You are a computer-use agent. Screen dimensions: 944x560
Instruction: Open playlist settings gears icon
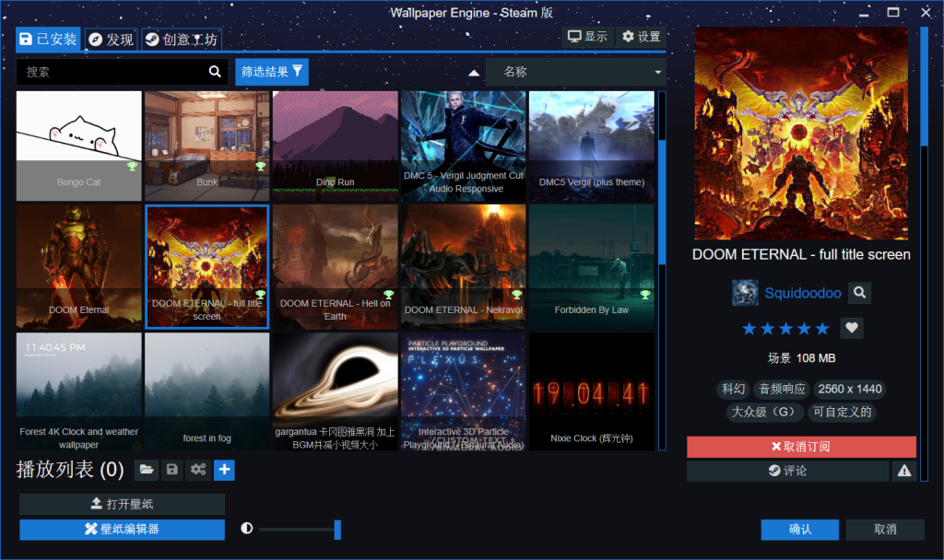[197, 470]
